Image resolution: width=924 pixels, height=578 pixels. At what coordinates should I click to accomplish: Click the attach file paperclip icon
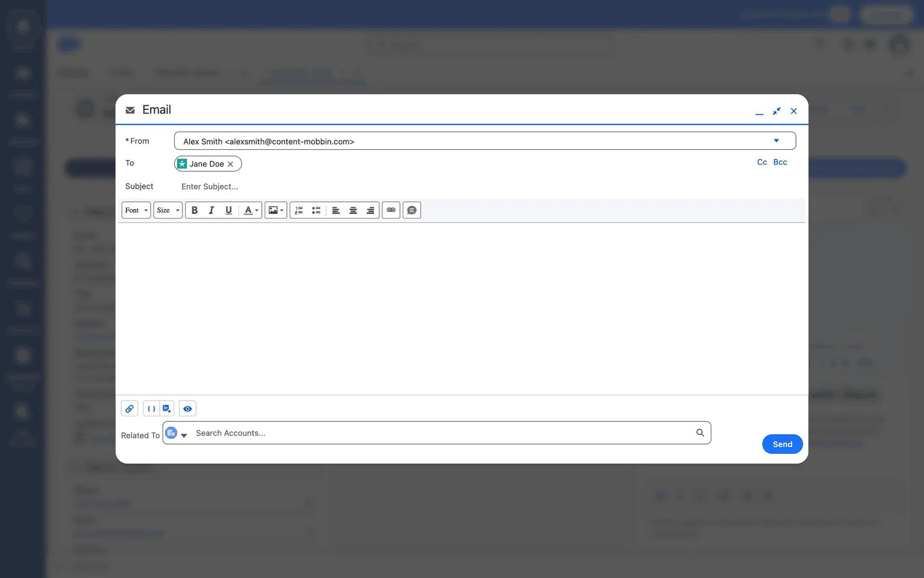129,408
